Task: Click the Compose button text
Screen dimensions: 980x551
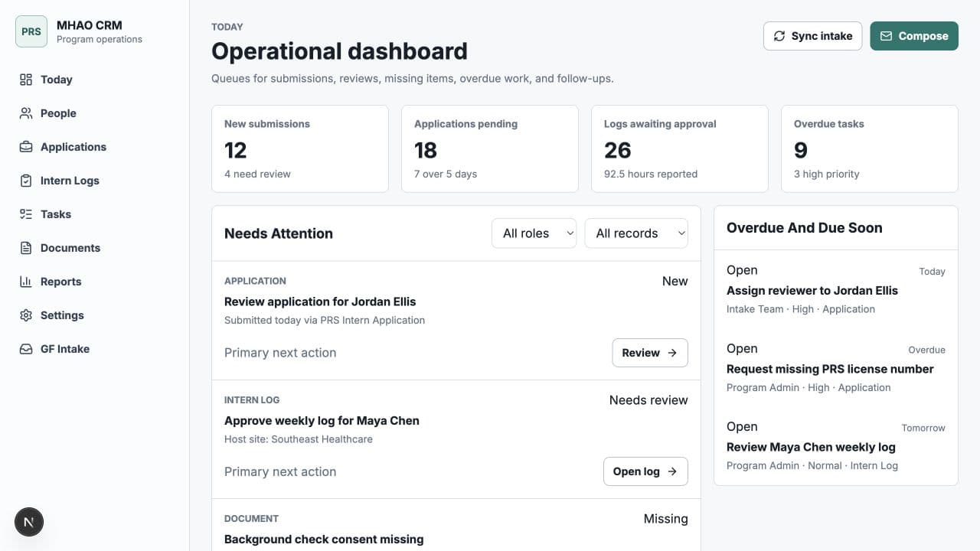Action: click(x=923, y=36)
